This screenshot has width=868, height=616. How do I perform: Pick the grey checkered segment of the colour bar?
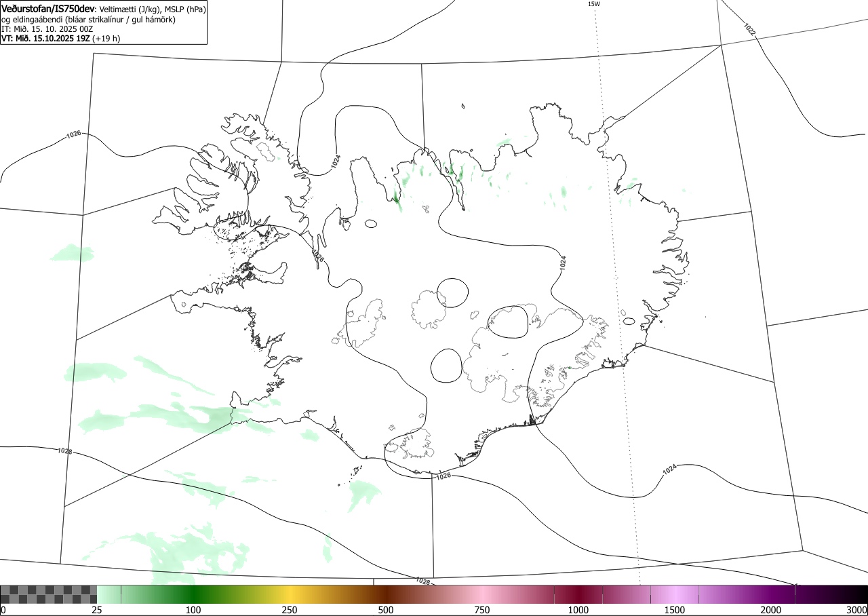tap(48, 594)
